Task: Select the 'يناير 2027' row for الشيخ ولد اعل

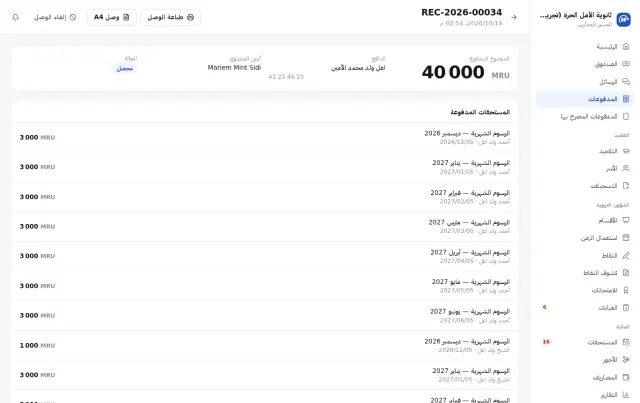Action: pyautogui.click(x=265, y=375)
